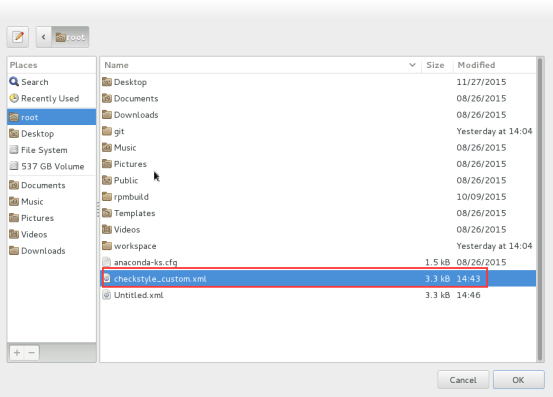Select the checkstyle_custom.xml file
This screenshot has width=553, height=397.
[318, 279]
